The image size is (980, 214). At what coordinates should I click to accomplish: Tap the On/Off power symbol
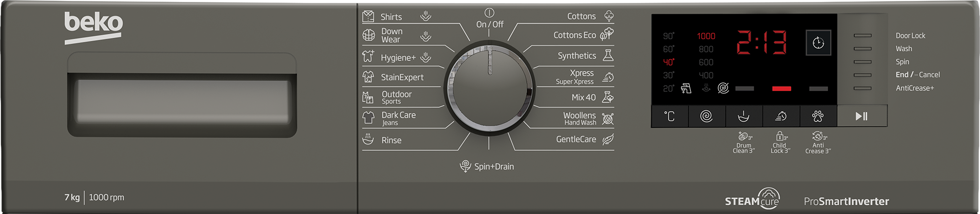click(489, 12)
